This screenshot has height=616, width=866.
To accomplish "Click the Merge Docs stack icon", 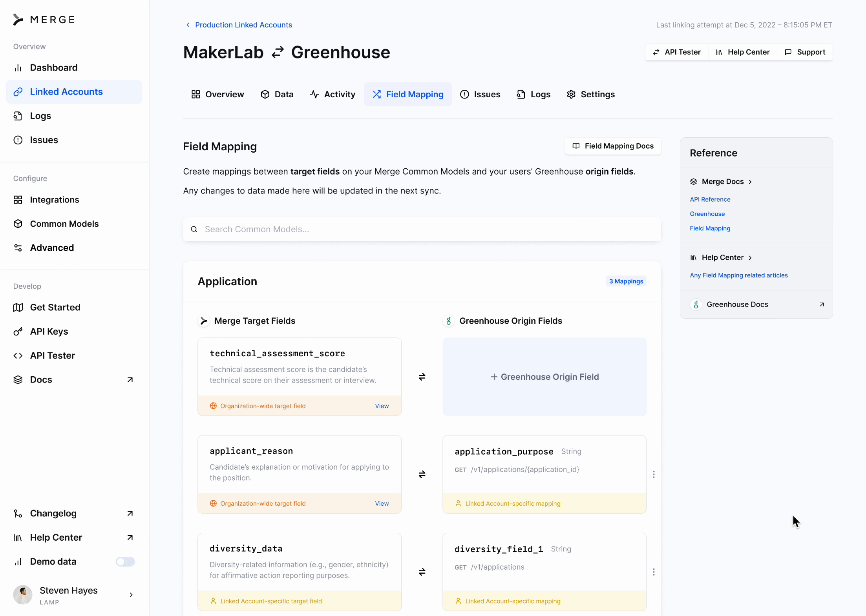I will (x=694, y=182).
